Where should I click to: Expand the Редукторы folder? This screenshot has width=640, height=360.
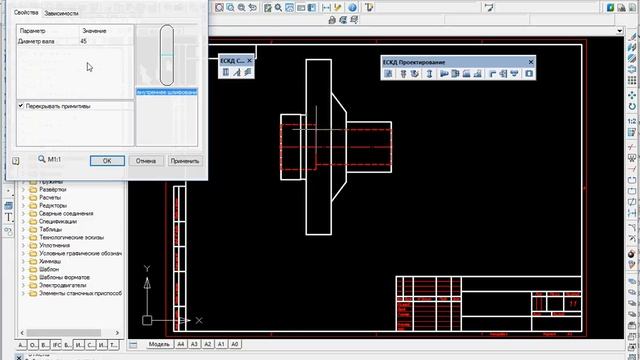[23, 205]
